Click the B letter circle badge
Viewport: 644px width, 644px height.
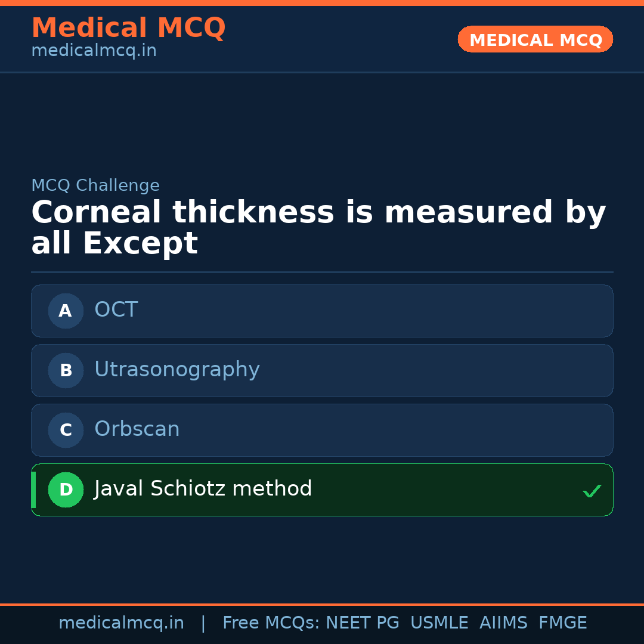tap(66, 370)
